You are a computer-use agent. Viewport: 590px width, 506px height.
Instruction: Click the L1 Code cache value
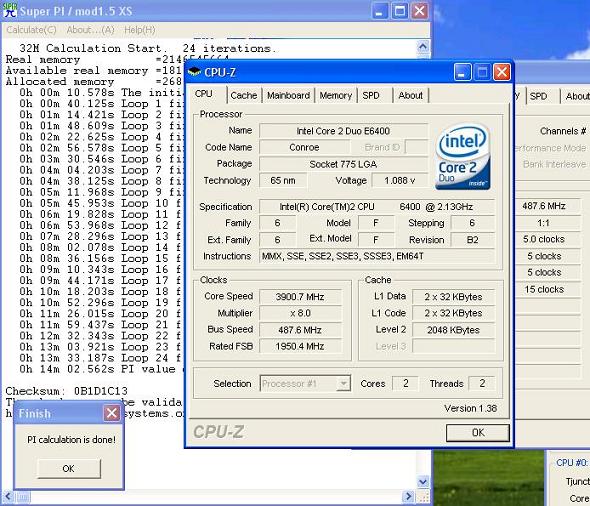pyautogui.click(x=453, y=313)
